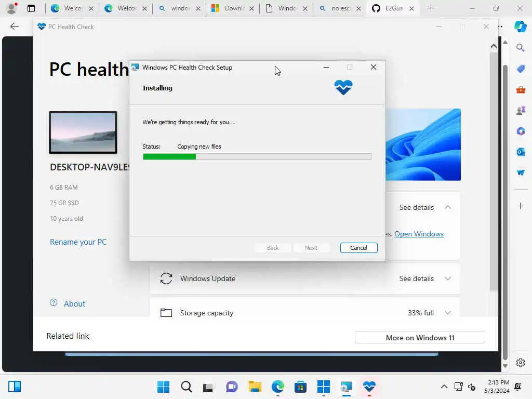The width and height of the screenshot is (532, 399).
Task: Click the installation progress bar
Action: point(257,156)
